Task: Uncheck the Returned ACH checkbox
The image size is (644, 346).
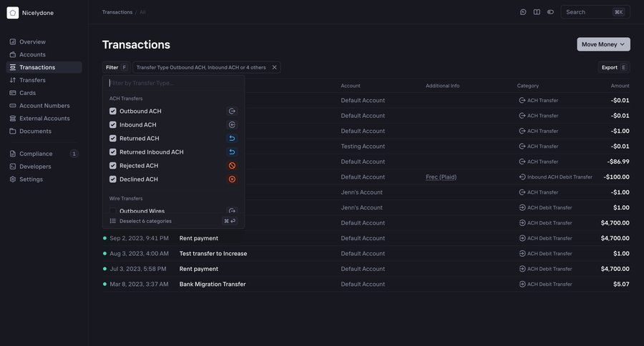Action: [113, 138]
